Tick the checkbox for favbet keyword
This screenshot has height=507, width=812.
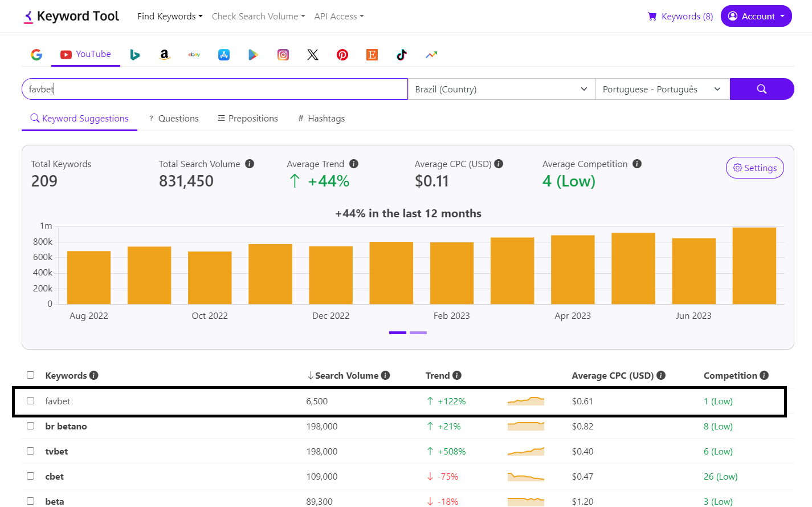click(x=31, y=401)
